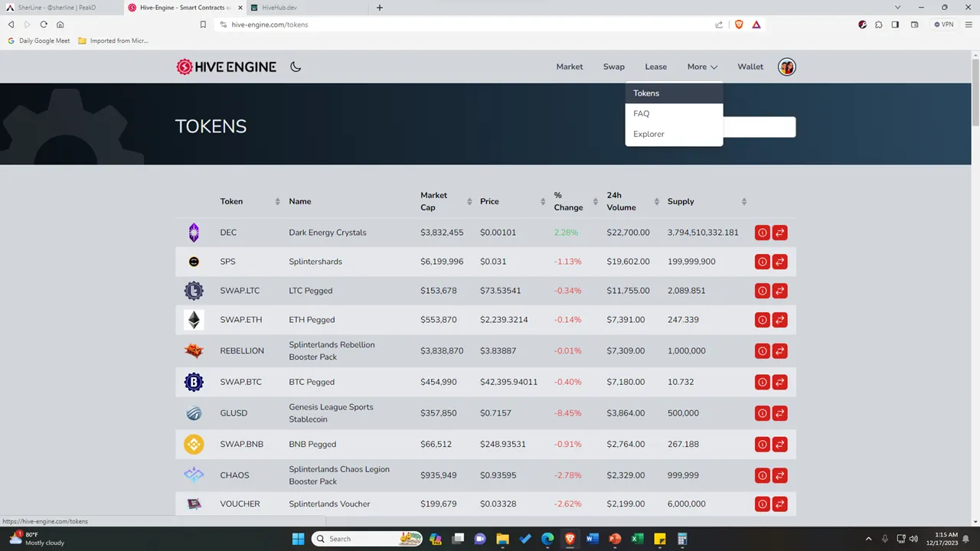Open the Market page link
Viewport: 980px width, 551px height.
[x=570, y=67]
